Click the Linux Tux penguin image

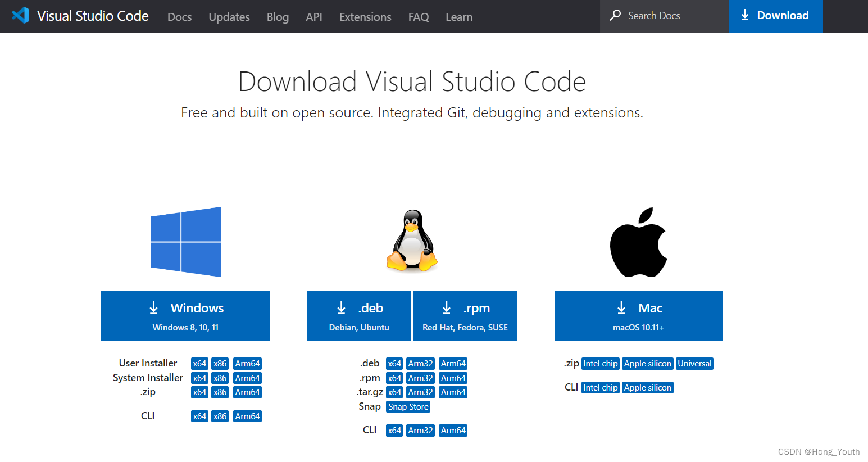412,241
